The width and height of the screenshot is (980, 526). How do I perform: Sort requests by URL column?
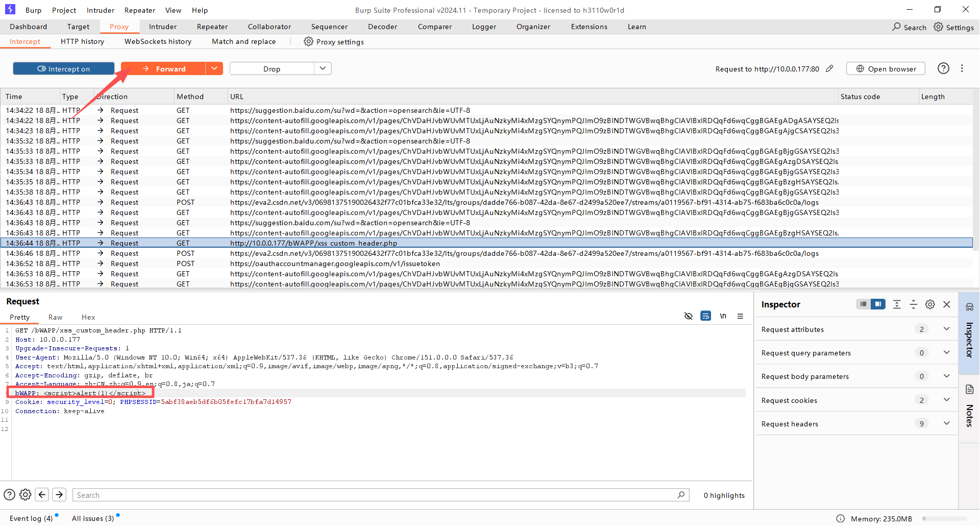[532, 97]
